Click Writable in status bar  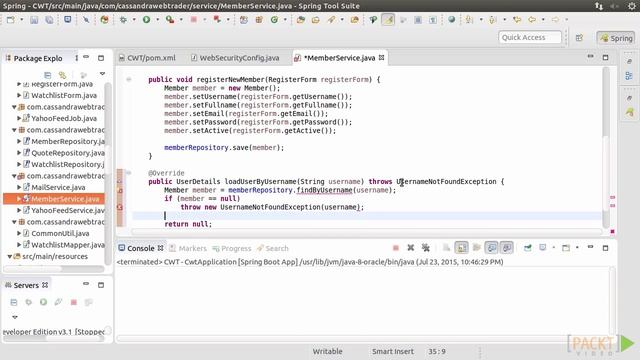[327, 351]
